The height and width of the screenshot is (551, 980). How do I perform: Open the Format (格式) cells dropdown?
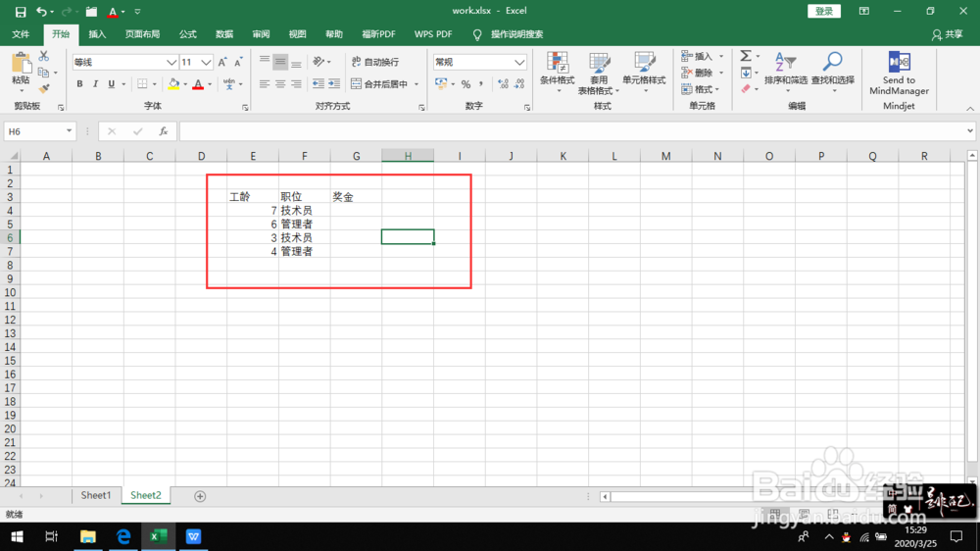[700, 89]
